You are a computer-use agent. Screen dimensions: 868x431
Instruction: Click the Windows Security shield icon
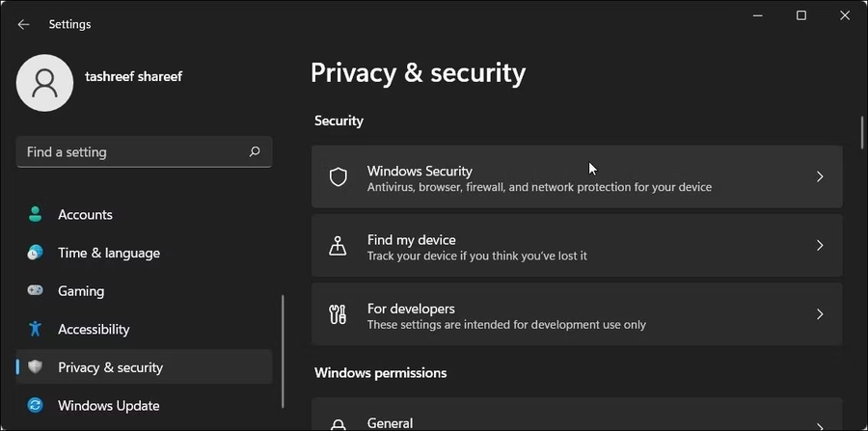(338, 177)
